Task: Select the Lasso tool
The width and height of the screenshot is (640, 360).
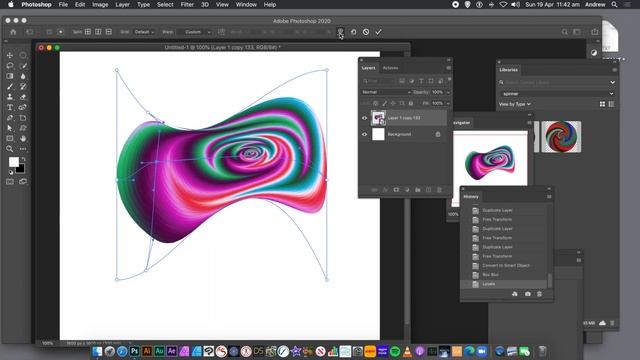Action: 10,65
